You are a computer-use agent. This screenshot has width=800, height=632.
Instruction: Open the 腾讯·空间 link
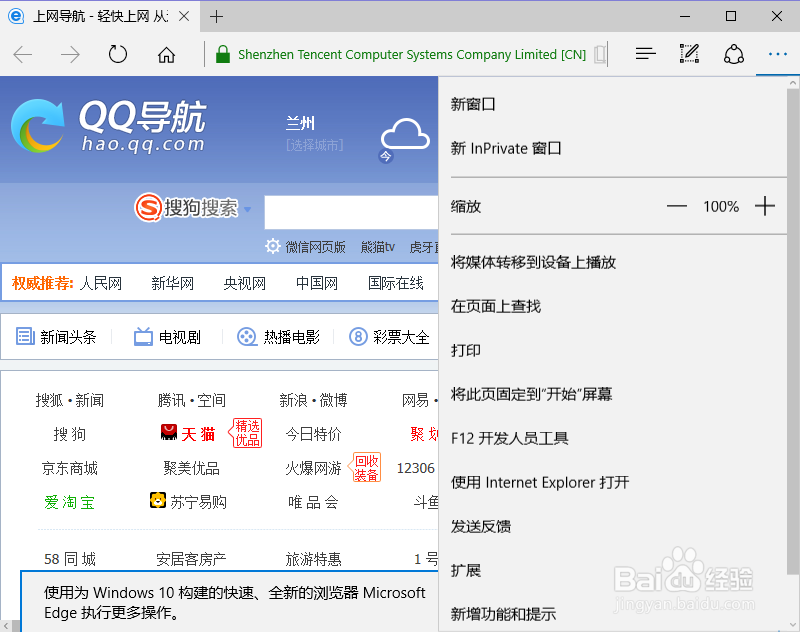click(x=191, y=400)
